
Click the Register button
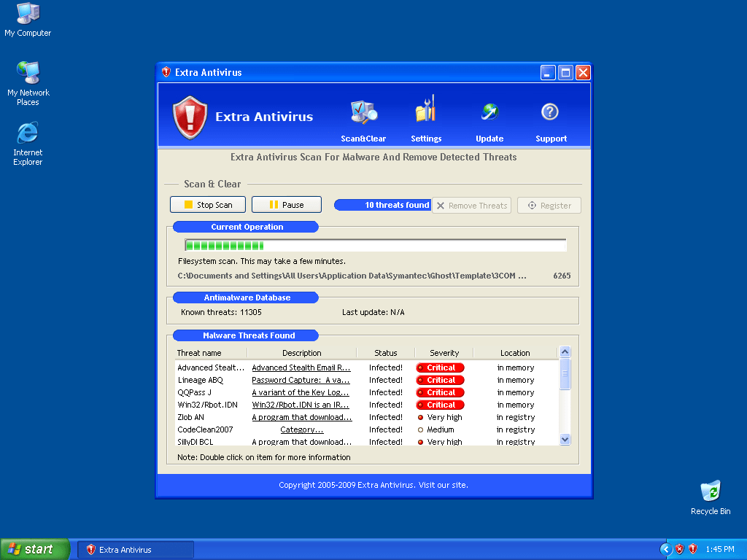pos(549,205)
